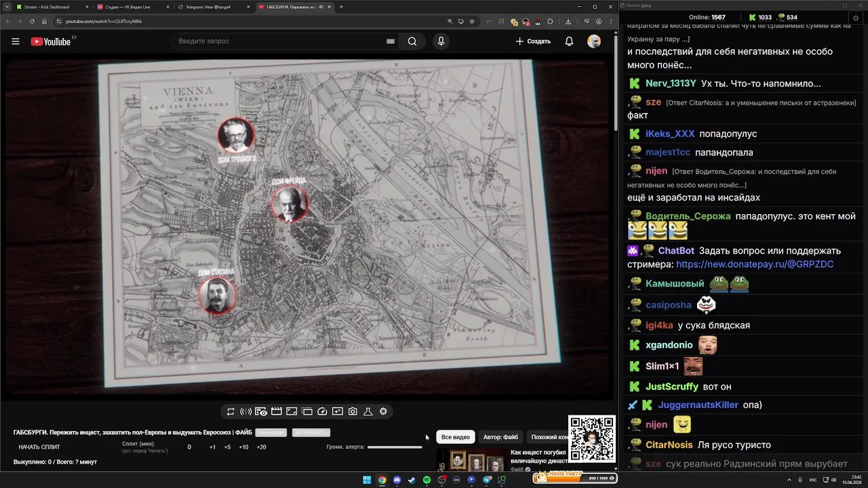Add +1 minute to split
868x488 pixels.
pyautogui.click(x=212, y=447)
